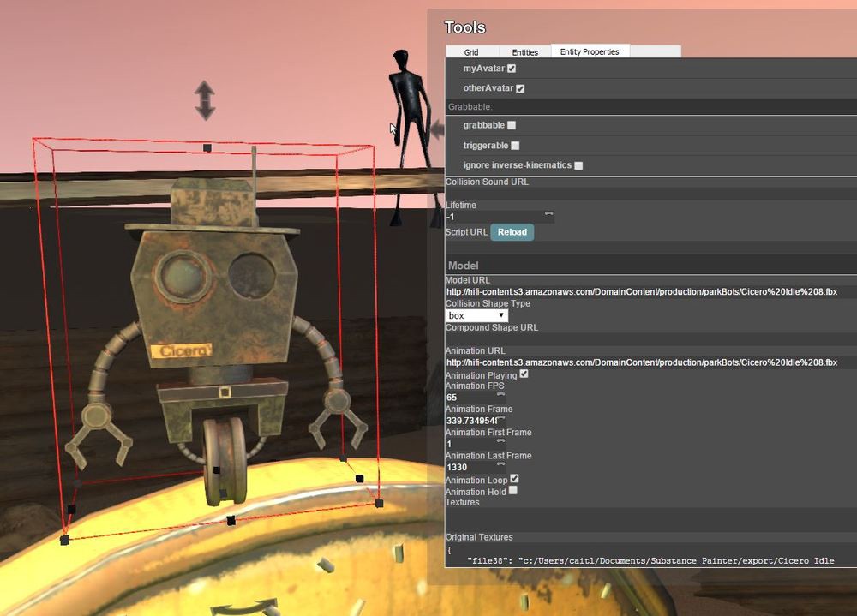Click the Original Textures text area

pyautogui.click(x=651, y=555)
